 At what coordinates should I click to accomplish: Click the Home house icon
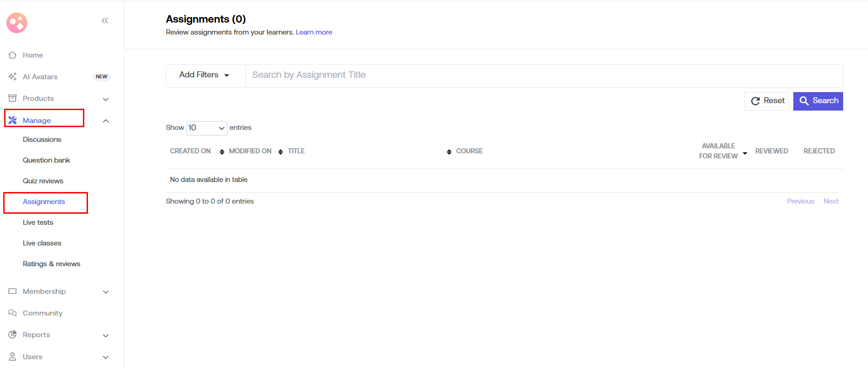tap(12, 55)
